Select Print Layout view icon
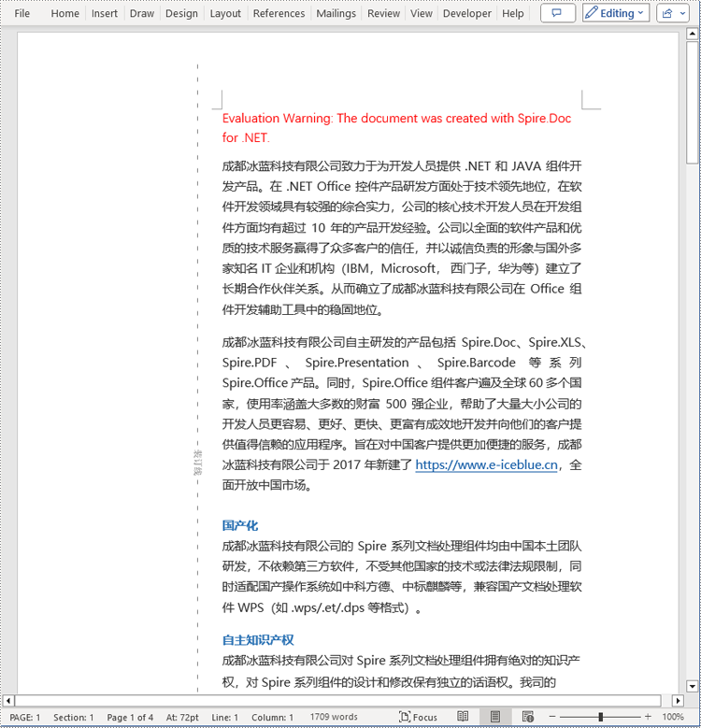The height and width of the screenshot is (728, 701). [x=495, y=717]
